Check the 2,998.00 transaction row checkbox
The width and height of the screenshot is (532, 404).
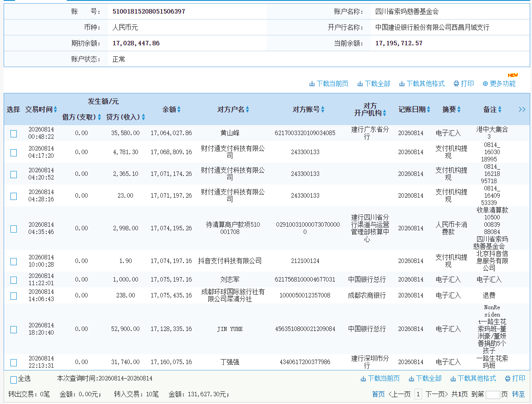[x=14, y=229]
